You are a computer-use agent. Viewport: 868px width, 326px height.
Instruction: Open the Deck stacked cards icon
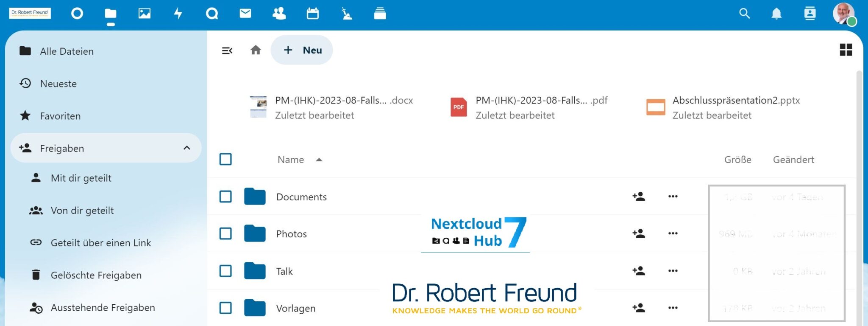coord(380,14)
